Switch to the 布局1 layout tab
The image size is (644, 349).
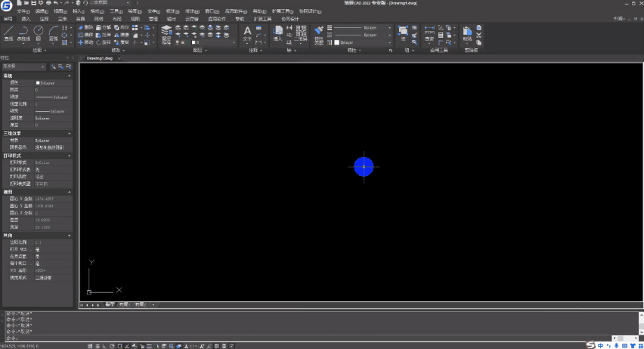[123, 305]
